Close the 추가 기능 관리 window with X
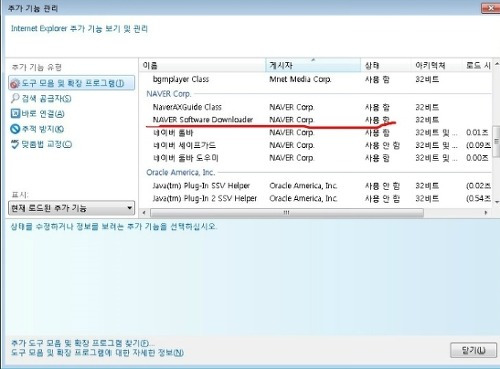Image resolution: width=500 pixels, height=369 pixels. [490, 8]
